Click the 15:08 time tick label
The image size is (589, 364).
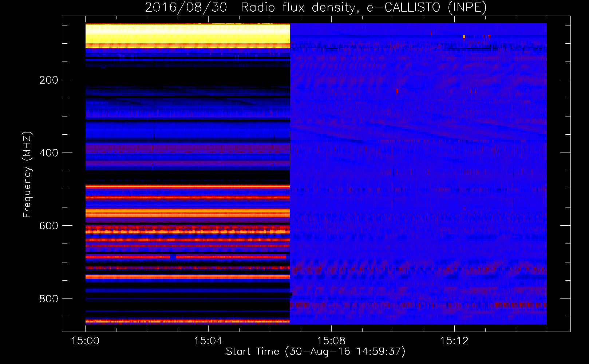331,341
